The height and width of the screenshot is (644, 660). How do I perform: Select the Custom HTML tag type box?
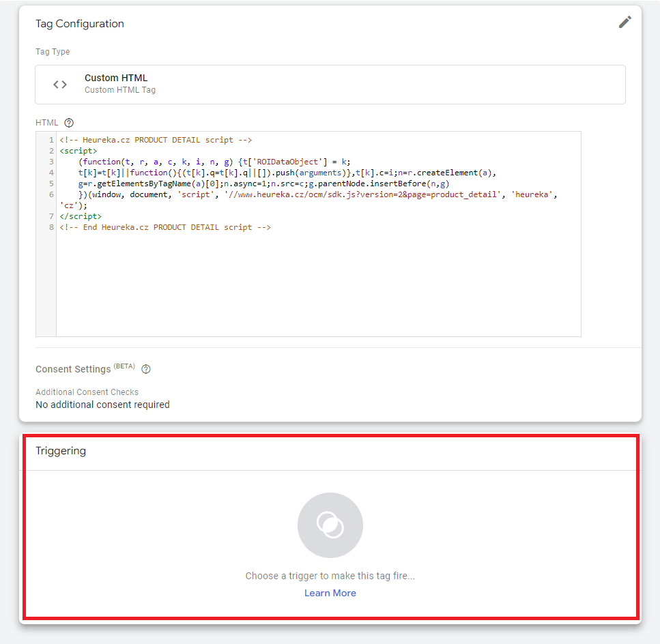coord(330,85)
